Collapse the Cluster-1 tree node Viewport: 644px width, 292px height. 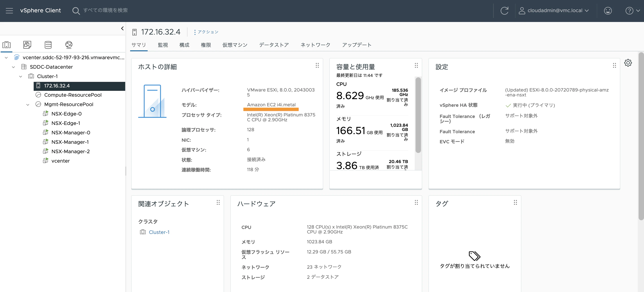click(21, 76)
